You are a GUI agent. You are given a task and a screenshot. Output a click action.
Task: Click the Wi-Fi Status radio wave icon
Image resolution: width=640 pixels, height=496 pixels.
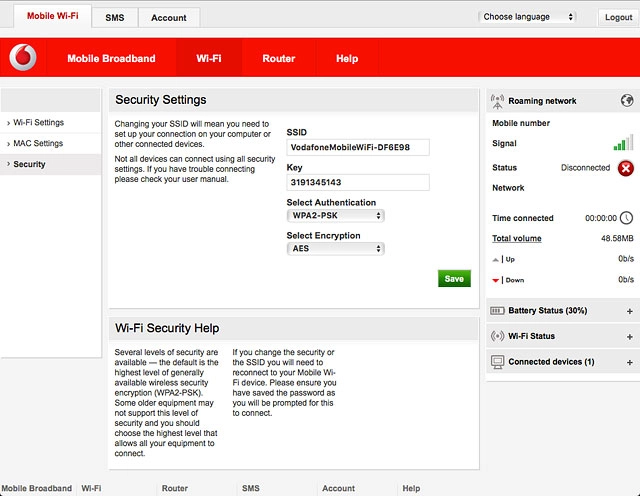(497, 336)
